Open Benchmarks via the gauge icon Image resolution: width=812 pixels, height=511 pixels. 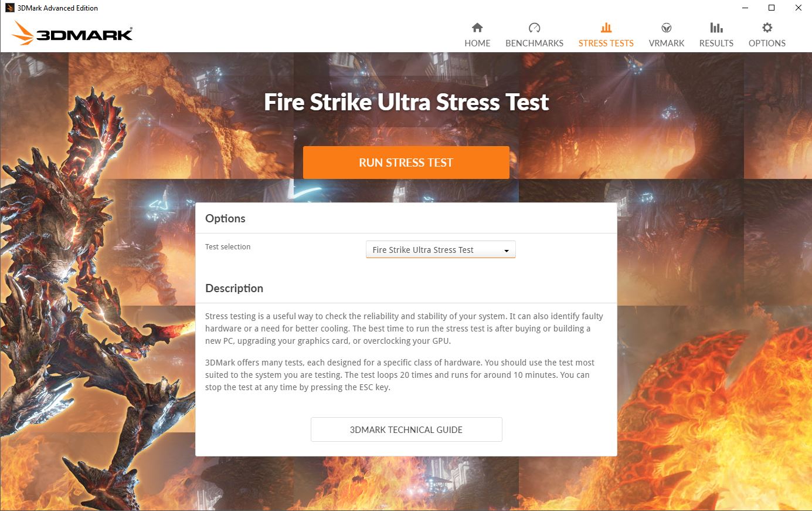[x=534, y=28]
